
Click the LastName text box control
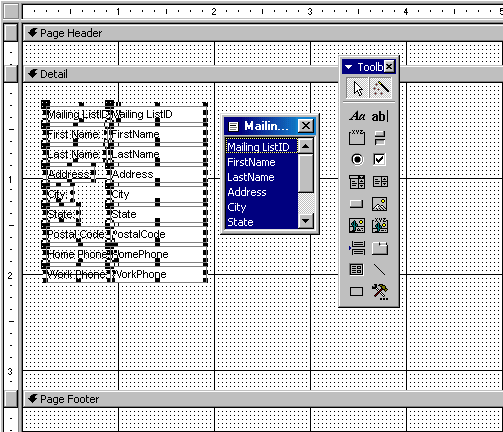(x=157, y=154)
